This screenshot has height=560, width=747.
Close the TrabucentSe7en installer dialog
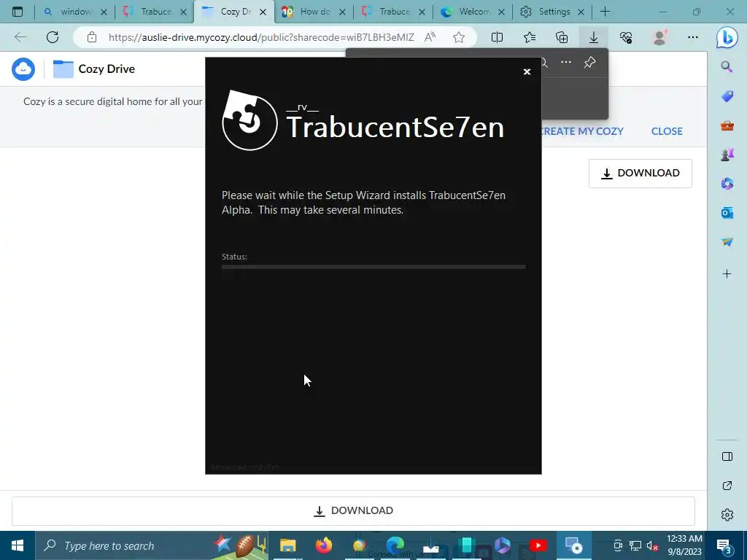pyautogui.click(x=527, y=72)
